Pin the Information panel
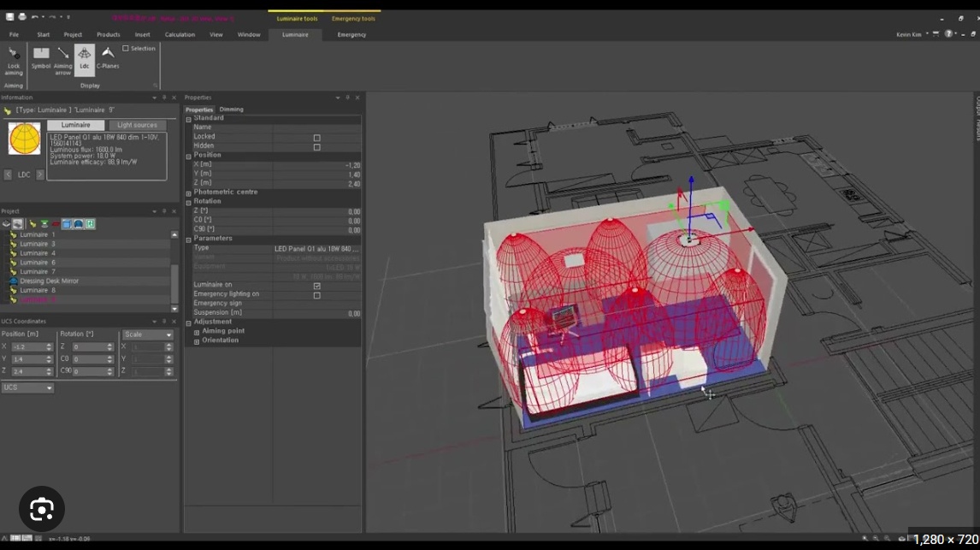This screenshot has width=980, height=550. 164,98
